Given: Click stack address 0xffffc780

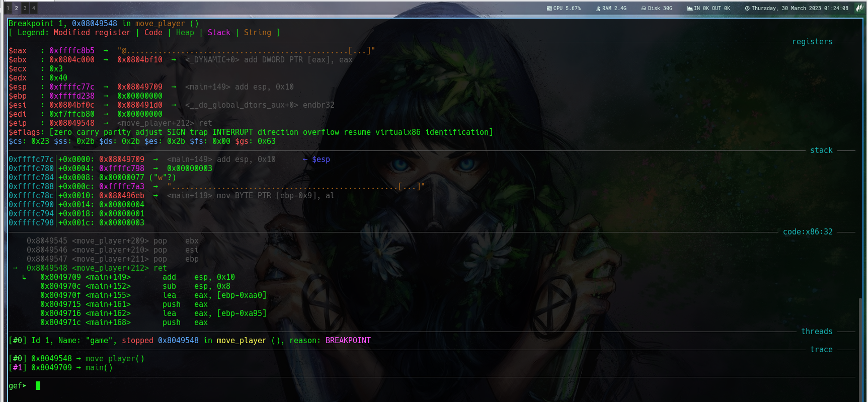Looking at the screenshot, I should pos(31,168).
